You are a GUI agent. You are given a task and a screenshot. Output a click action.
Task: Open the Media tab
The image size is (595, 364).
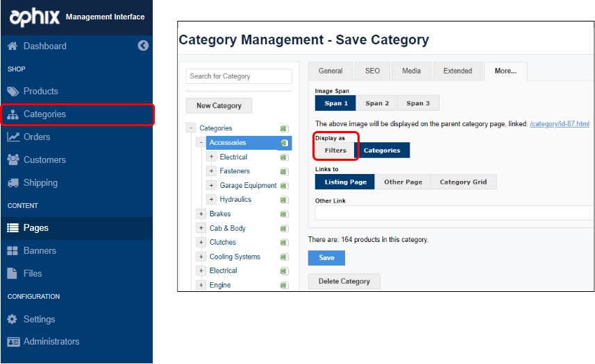tap(410, 71)
